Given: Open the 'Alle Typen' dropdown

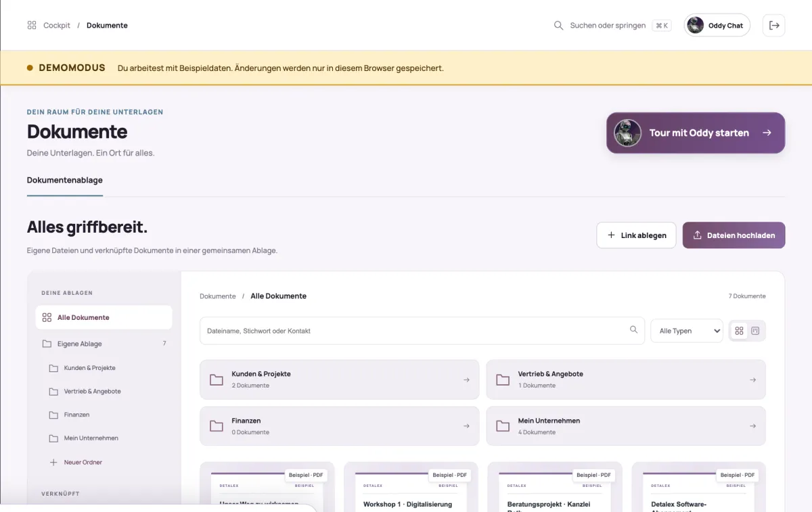Looking at the screenshot, I should (687, 331).
